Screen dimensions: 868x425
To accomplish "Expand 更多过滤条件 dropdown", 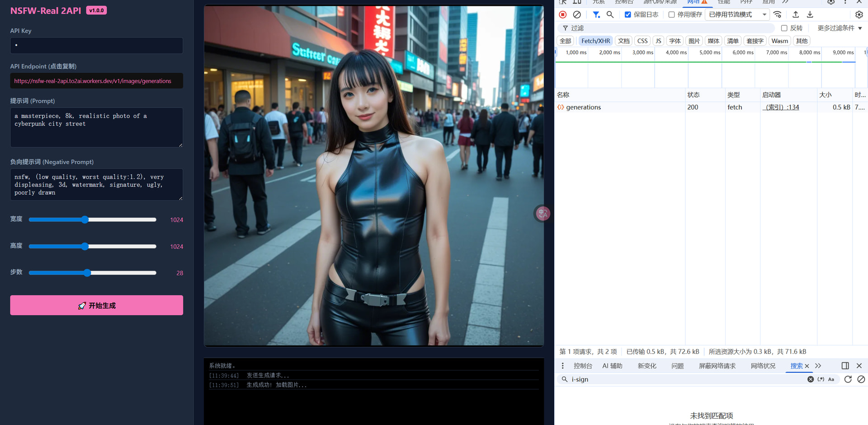I will pos(840,28).
